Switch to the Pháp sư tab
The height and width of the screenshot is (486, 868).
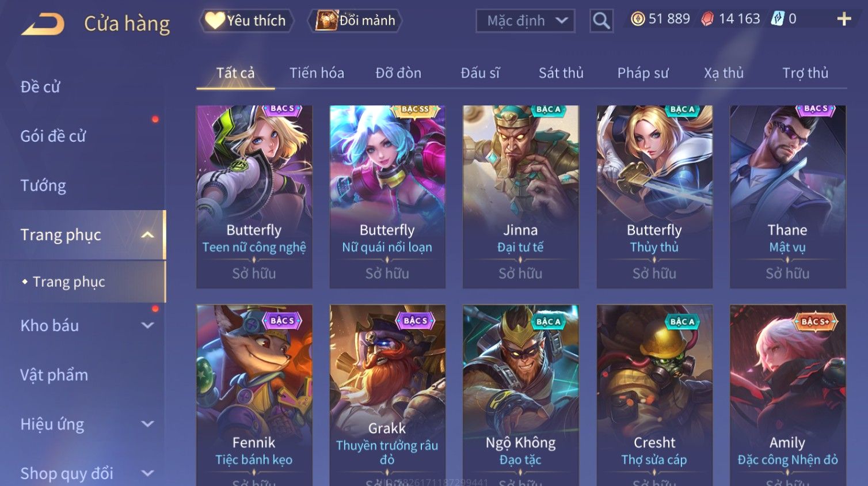pos(643,73)
